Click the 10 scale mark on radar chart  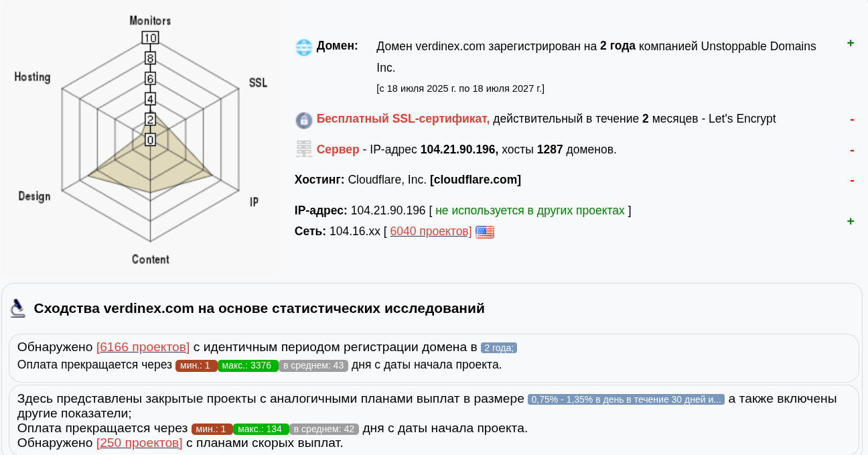[x=150, y=38]
